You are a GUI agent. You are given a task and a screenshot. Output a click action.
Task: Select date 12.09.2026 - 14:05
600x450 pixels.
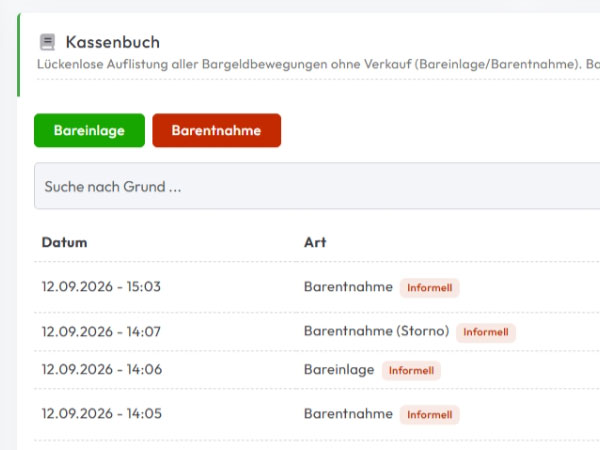[x=101, y=414]
